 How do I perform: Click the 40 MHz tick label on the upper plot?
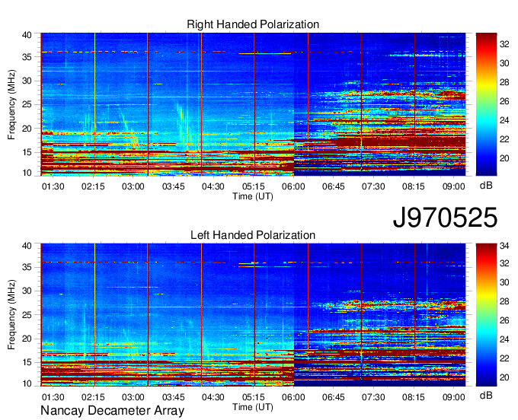[x=27, y=35]
